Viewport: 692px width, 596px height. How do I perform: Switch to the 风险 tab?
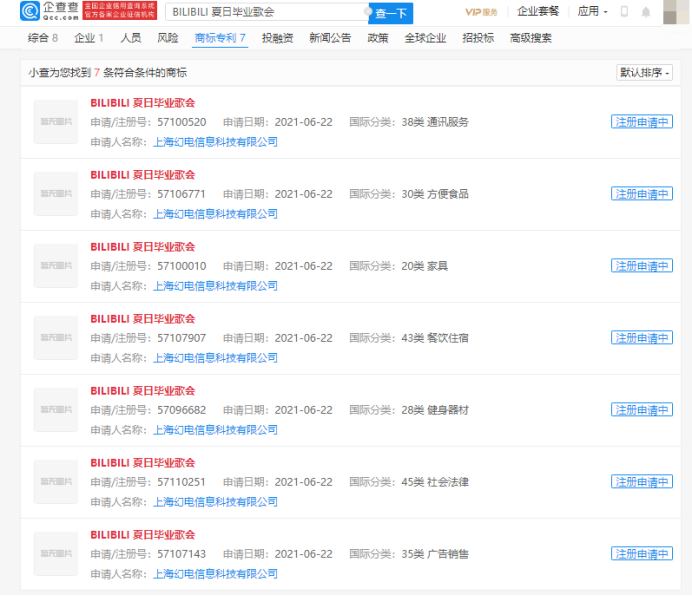pyautogui.click(x=168, y=38)
